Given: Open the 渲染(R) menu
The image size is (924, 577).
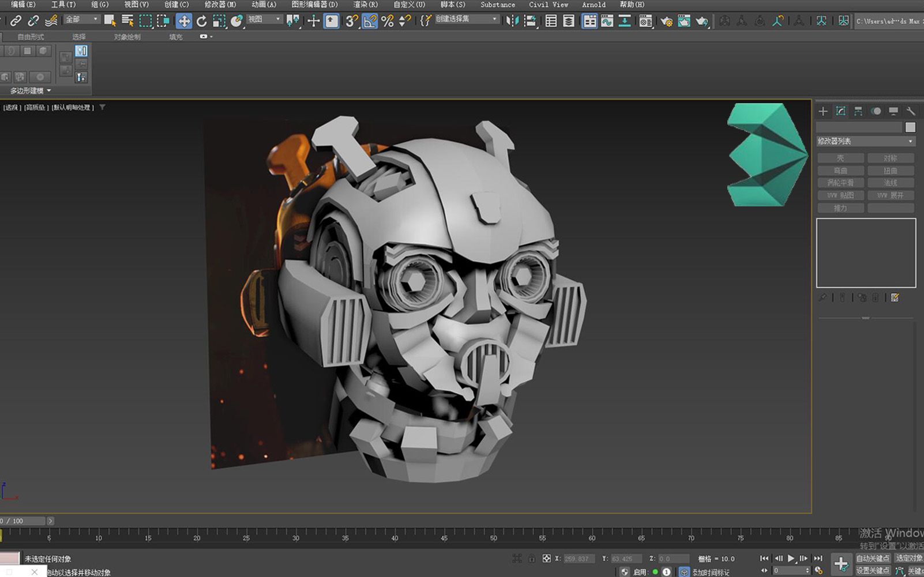Looking at the screenshot, I should point(365,5).
